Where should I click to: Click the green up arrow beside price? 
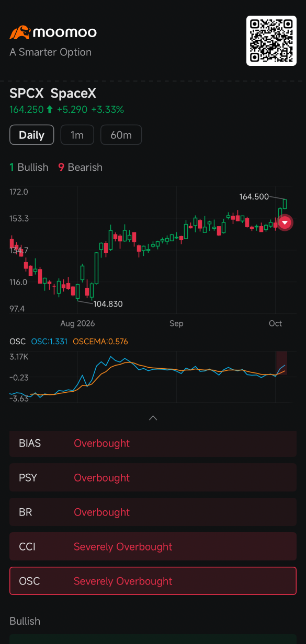50,110
